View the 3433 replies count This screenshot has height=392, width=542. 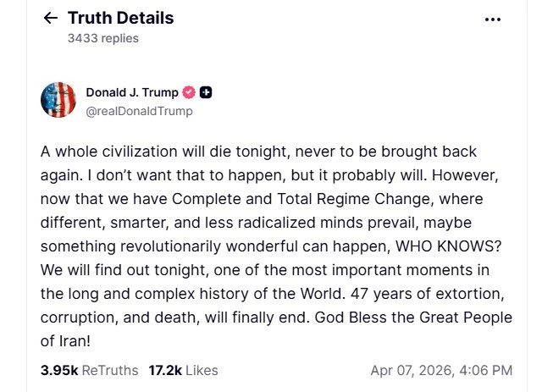(102, 38)
